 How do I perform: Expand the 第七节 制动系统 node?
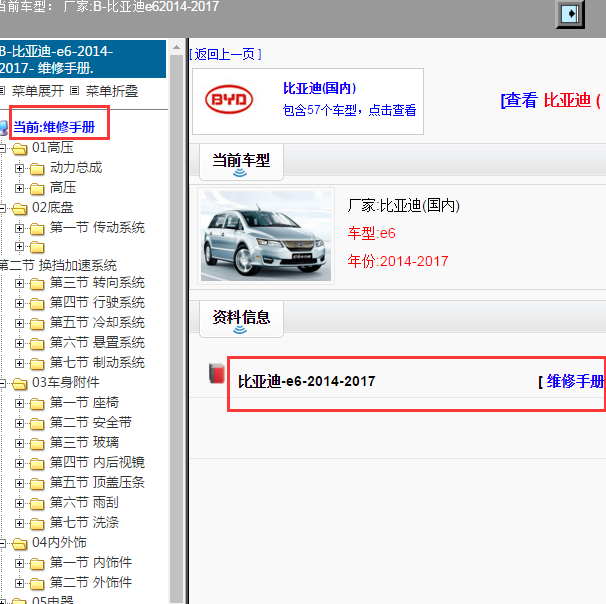pos(19,363)
